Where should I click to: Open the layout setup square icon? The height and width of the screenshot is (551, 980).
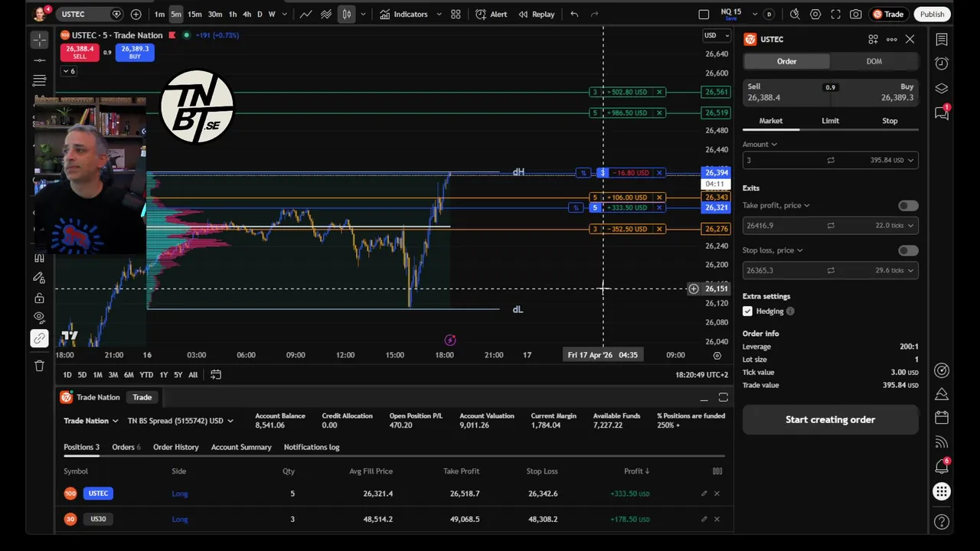click(x=704, y=14)
